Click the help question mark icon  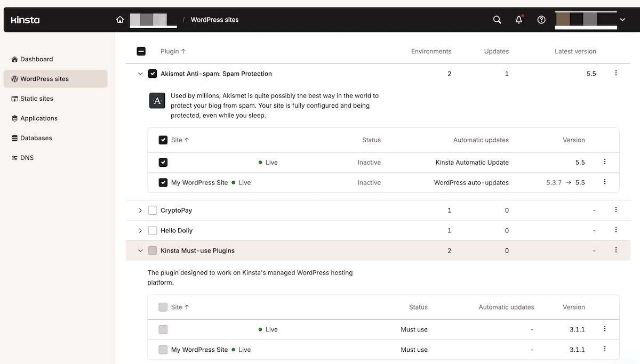[x=541, y=20]
